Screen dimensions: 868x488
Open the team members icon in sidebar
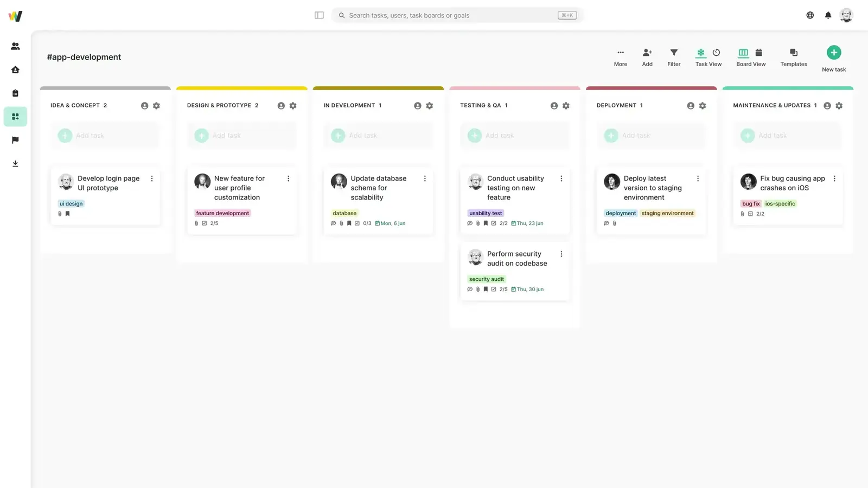(15, 46)
